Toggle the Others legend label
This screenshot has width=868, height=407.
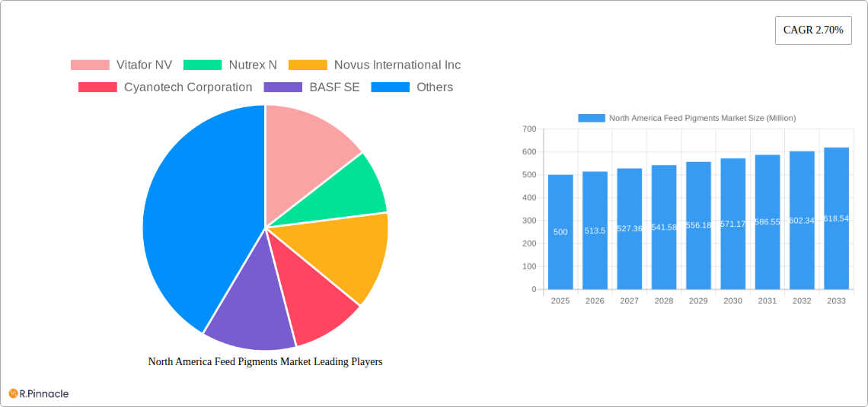coord(435,87)
